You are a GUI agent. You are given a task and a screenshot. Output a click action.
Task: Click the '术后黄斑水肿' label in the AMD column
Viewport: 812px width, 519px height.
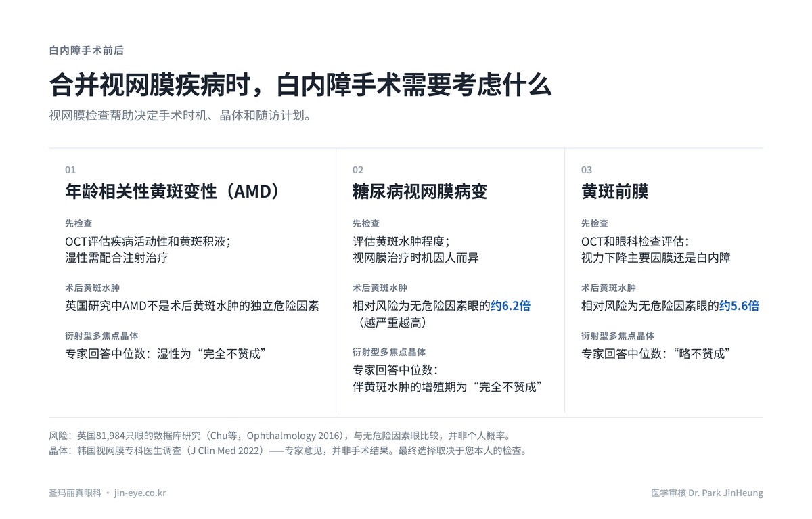pyautogui.click(x=93, y=288)
